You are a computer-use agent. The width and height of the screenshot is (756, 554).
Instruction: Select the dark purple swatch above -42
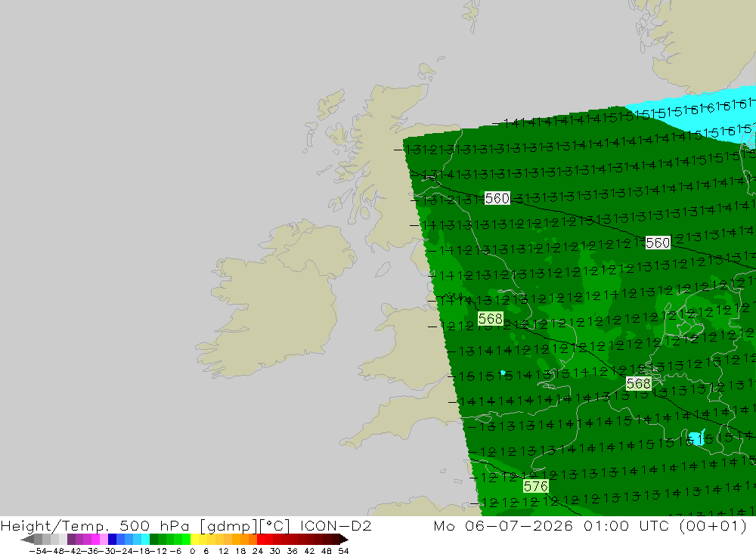(71, 539)
